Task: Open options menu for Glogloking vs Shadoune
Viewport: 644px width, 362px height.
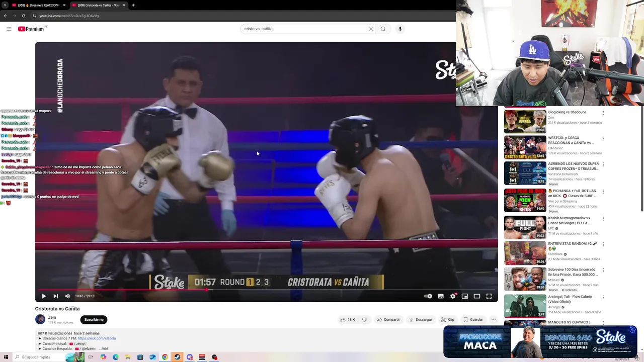Action: (x=603, y=113)
